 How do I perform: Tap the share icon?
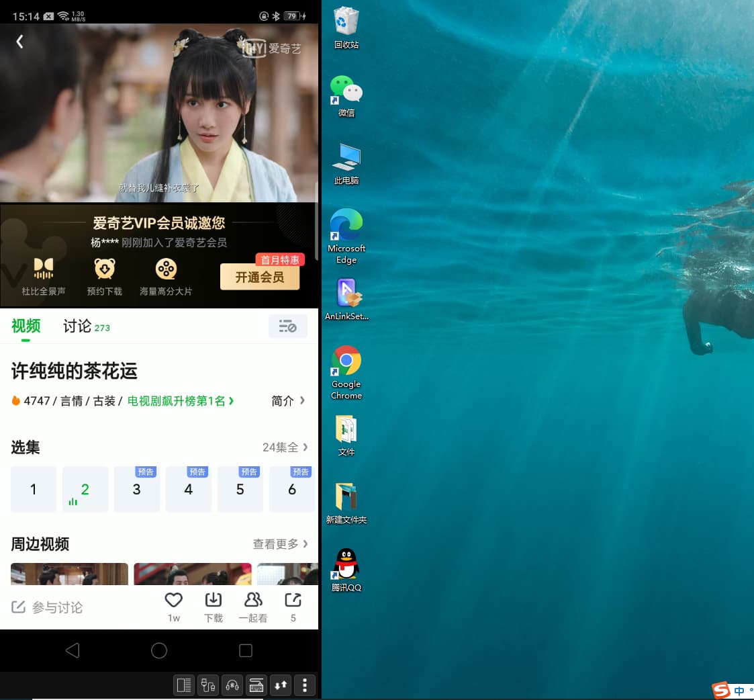293,601
